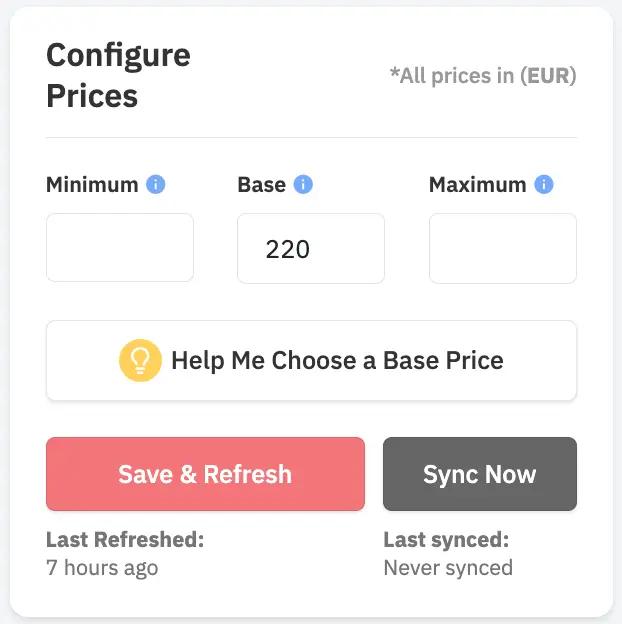The height and width of the screenshot is (624, 622).
Task: Click the All prices in (EUR) note
Action: pos(483,76)
